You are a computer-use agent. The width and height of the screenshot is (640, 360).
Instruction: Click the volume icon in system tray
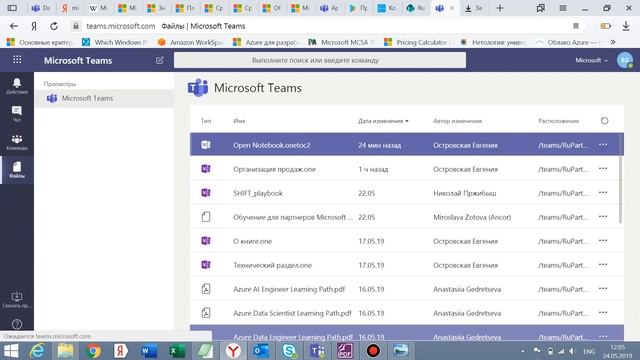pyautogui.click(x=572, y=351)
